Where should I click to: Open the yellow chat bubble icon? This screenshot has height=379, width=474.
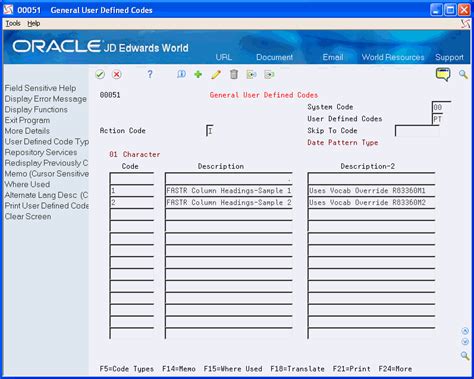pos(443,74)
